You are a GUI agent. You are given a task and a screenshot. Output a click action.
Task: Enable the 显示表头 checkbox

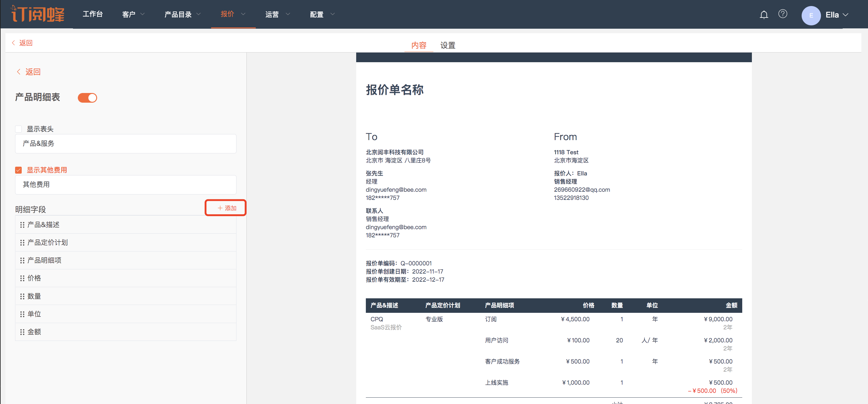tap(18, 129)
